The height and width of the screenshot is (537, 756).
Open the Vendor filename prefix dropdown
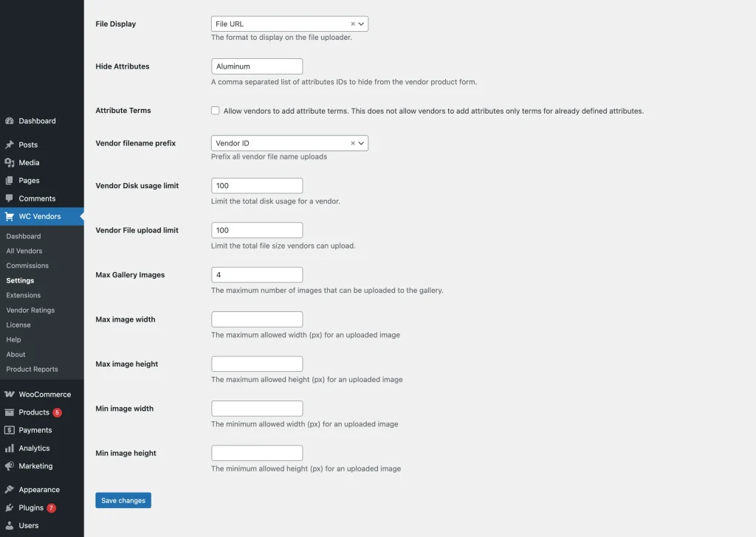click(x=361, y=143)
